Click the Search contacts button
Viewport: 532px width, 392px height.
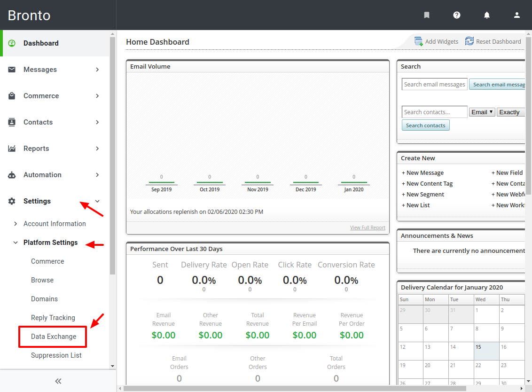pos(425,125)
